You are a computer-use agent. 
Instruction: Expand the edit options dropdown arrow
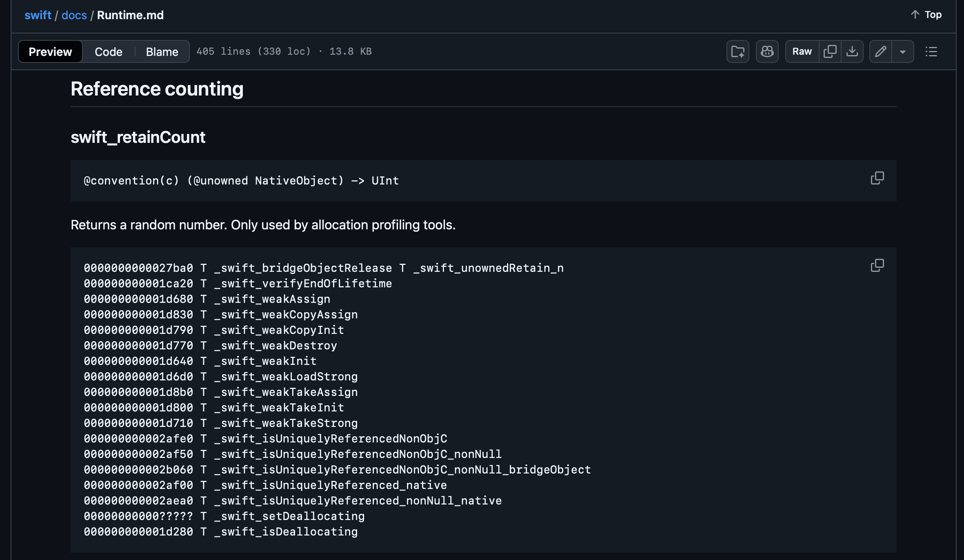[903, 51]
